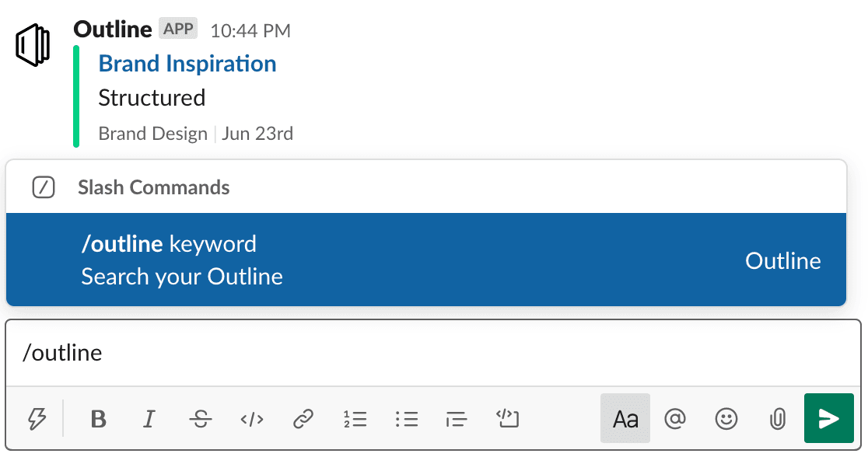The width and height of the screenshot is (868, 457).
Task: Open the Outline app name
Action: point(113,30)
